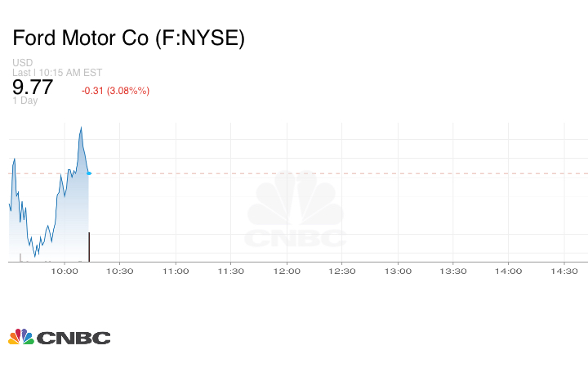Click the 11:00 time axis label
Image resolution: width=588 pixels, height=368 pixels.
point(176,271)
